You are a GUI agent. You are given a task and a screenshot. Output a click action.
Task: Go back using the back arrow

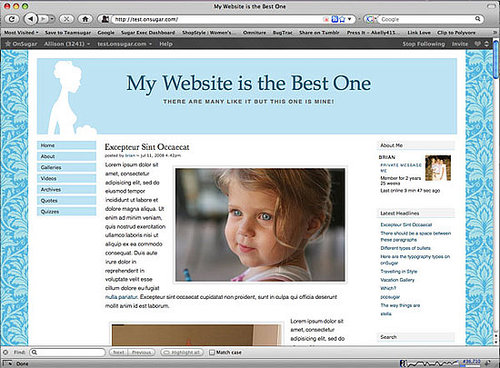pyautogui.click(x=31, y=19)
